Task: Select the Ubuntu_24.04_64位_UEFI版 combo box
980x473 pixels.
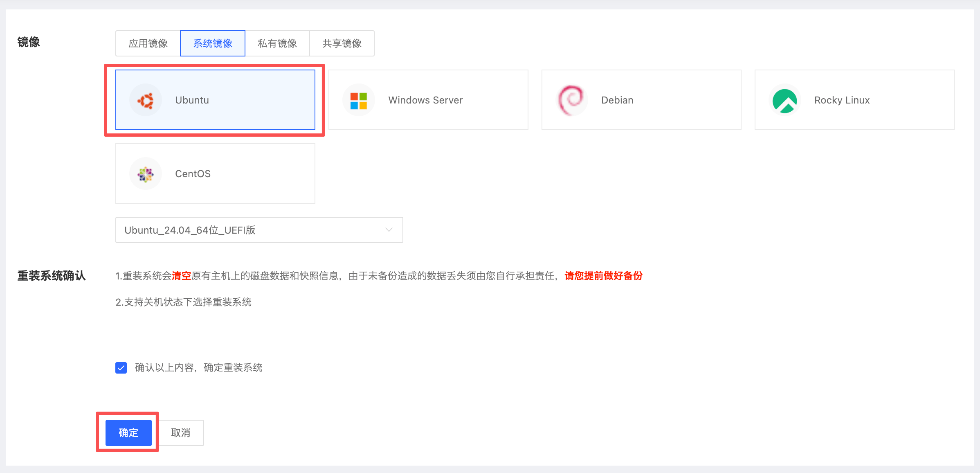Action: 259,230
